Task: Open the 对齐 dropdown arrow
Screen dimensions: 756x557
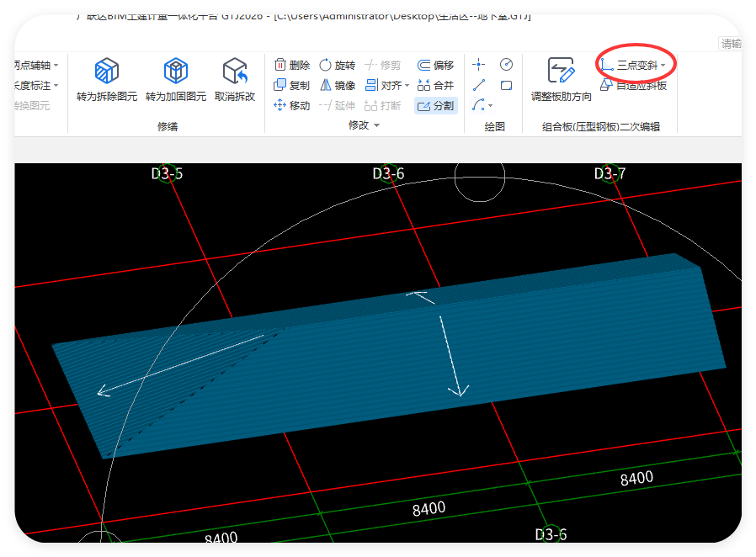Action: tap(407, 86)
